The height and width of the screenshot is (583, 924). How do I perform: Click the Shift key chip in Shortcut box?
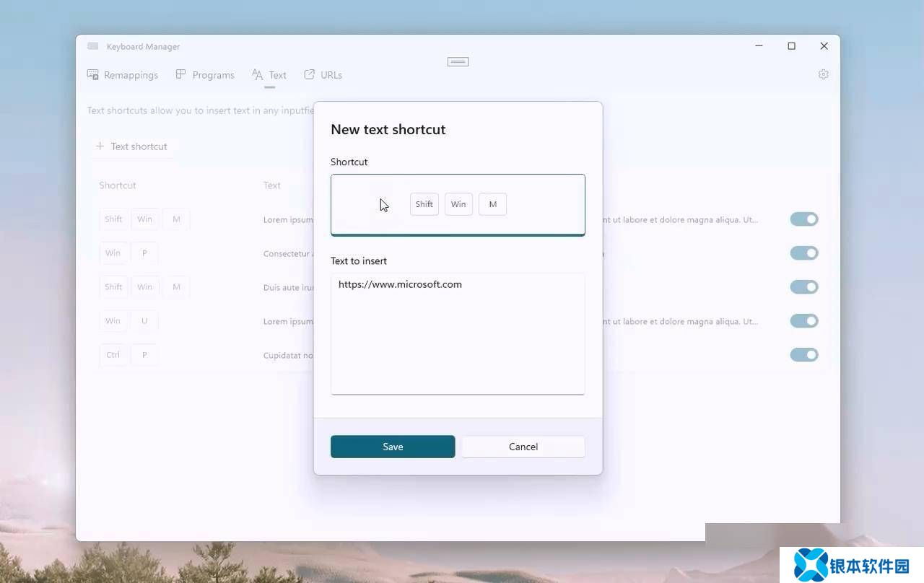coord(424,204)
